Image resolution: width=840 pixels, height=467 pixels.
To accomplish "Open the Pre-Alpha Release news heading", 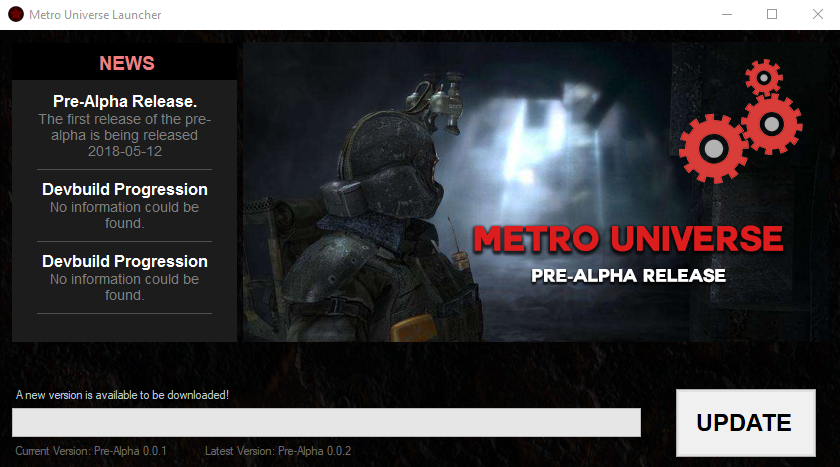I will 125,101.
